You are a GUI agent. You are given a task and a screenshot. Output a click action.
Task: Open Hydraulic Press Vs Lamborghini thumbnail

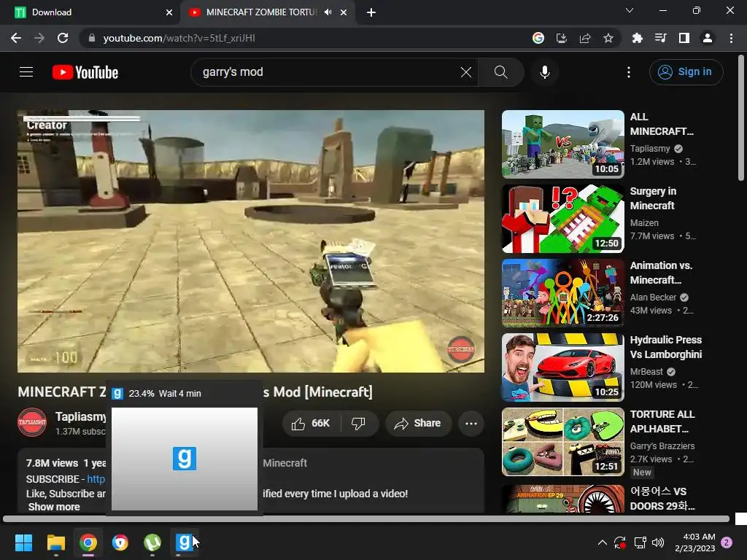[x=562, y=367]
